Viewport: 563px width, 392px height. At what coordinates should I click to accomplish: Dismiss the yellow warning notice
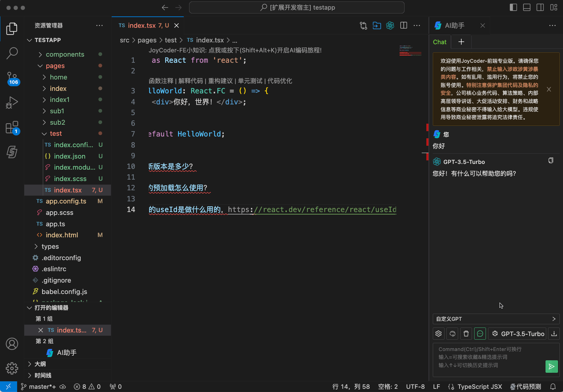(549, 89)
